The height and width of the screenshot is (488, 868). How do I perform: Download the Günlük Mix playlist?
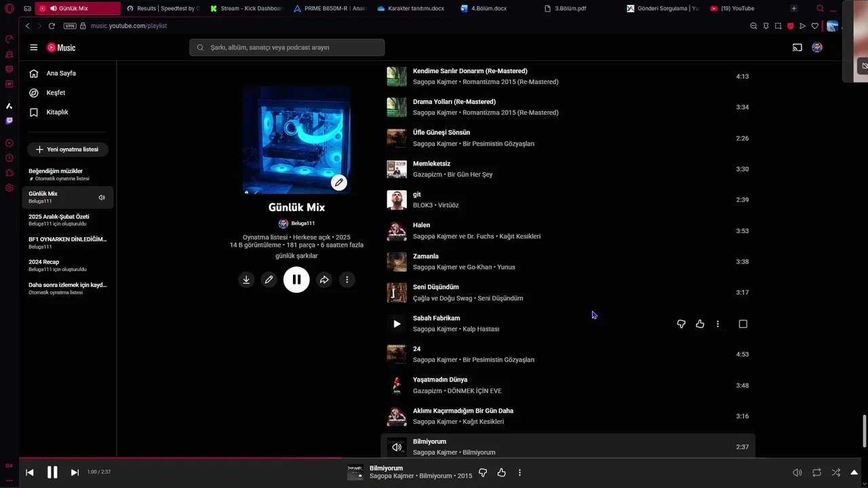pyautogui.click(x=246, y=279)
